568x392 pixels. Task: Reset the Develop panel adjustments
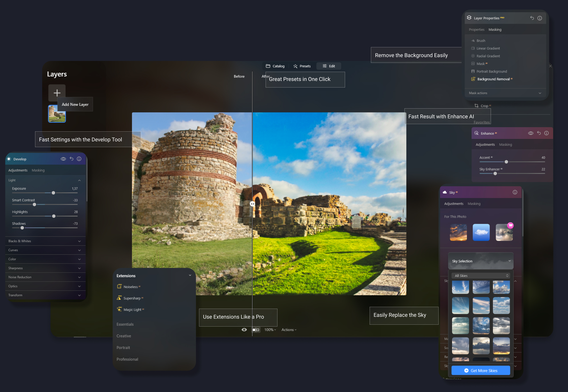tap(72, 159)
